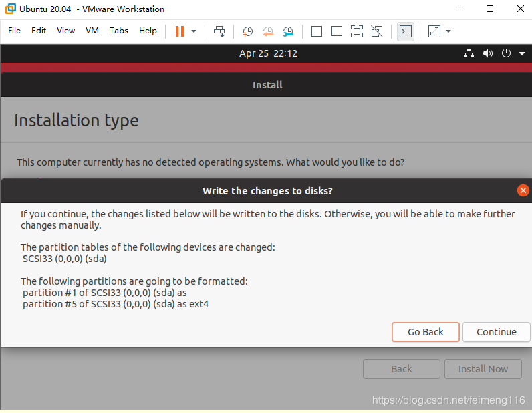
Task: Click the stretch guest display icon
Action: pyautogui.click(x=434, y=31)
